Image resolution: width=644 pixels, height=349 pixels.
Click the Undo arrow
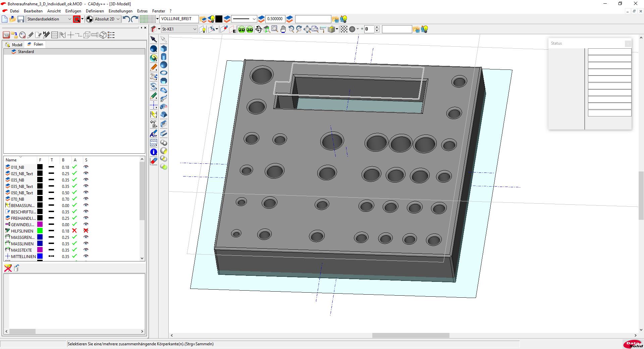[126, 19]
